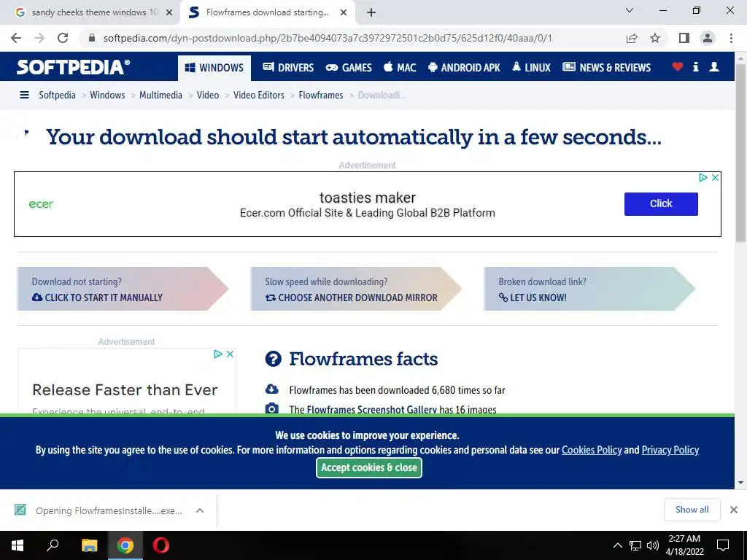Screen dimensions: 747x560
Task: Open the network icon in tray
Action: (635, 545)
